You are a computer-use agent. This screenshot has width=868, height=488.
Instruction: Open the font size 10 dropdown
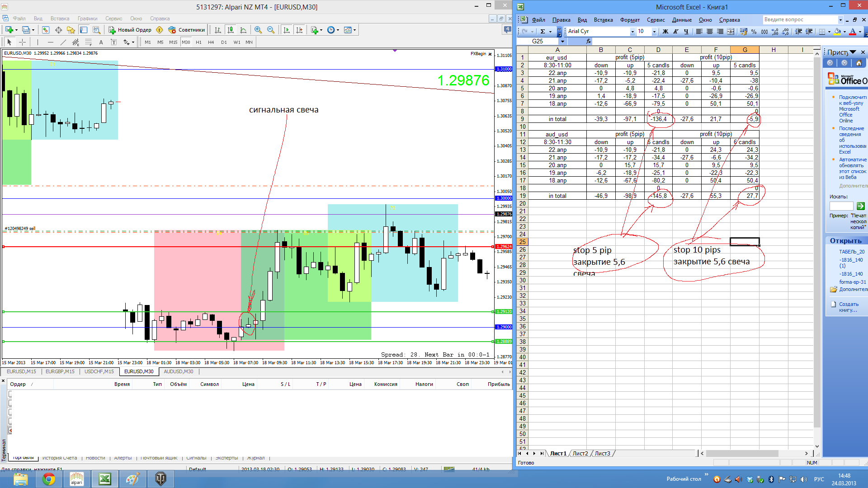654,31
